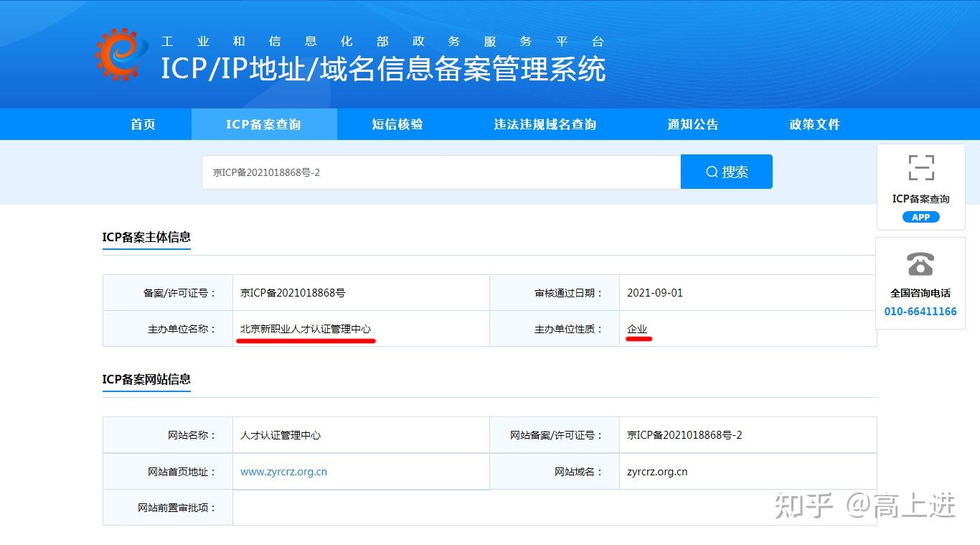Click the telephone icon in sidebar
Image resolution: width=980 pixels, height=545 pixels.
(920, 264)
